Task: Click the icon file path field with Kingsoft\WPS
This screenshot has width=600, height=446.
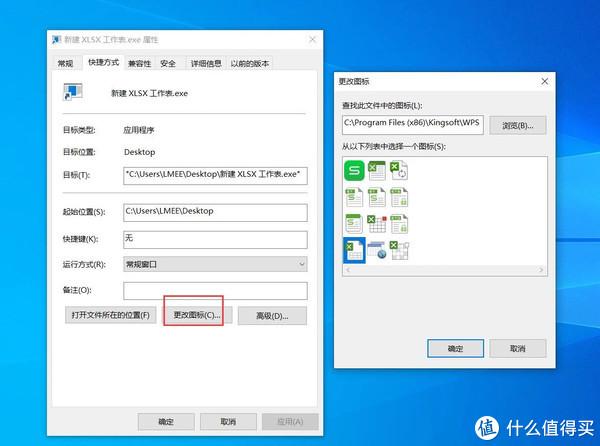Action: coord(412,125)
